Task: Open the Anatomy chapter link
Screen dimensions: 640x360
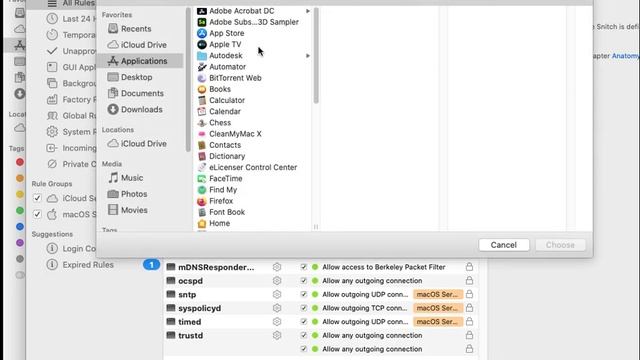Action: tap(625, 56)
